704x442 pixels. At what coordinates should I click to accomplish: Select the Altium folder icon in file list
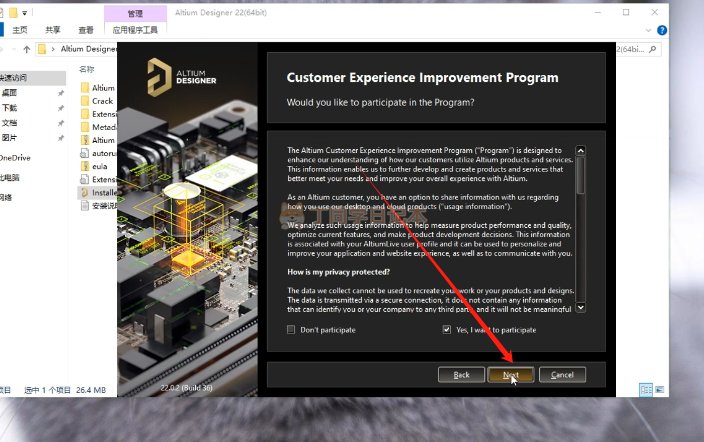pyautogui.click(x=84, y=88)
